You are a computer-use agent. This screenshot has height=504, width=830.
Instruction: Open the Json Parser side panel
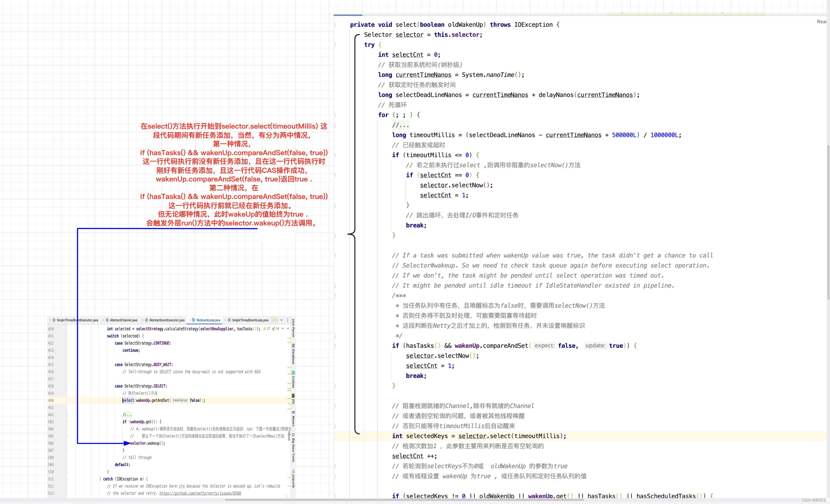coord(293,328)
